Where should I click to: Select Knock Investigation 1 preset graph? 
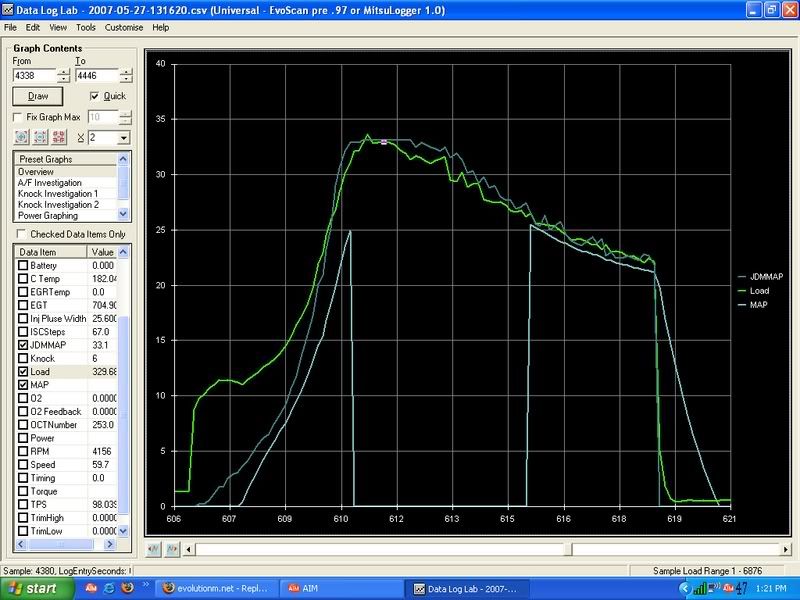pyautogui.click(x=57, y=193)
